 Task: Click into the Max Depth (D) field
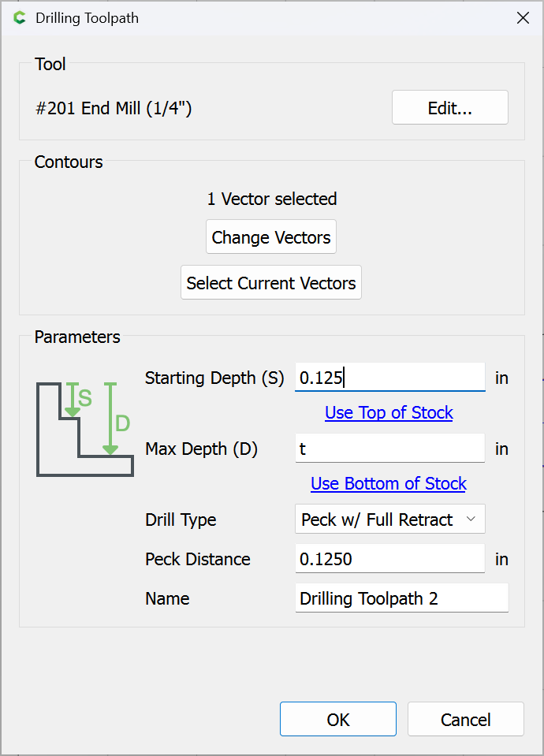(x=389, y=449)
